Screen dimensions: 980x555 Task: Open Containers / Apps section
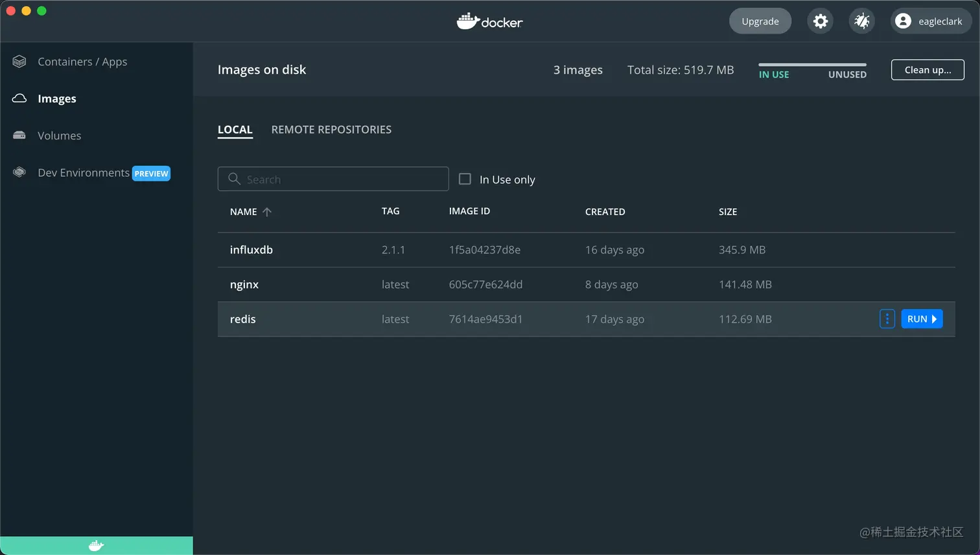click(x=82, y=62)
